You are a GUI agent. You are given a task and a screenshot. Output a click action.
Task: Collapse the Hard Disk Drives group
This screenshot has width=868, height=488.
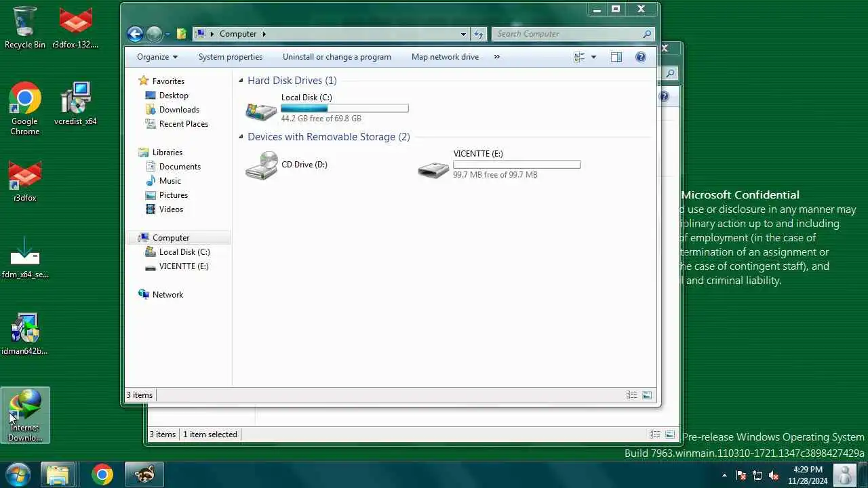(x=241, y=81)
